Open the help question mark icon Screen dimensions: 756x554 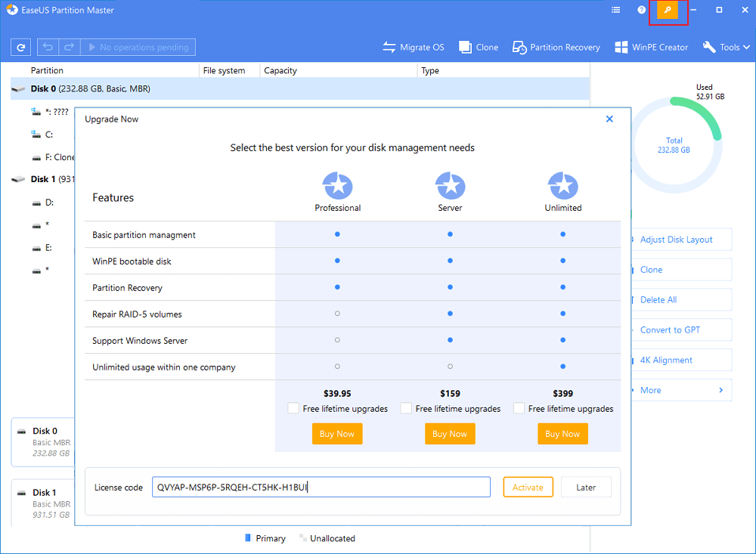tap(641, 10)
